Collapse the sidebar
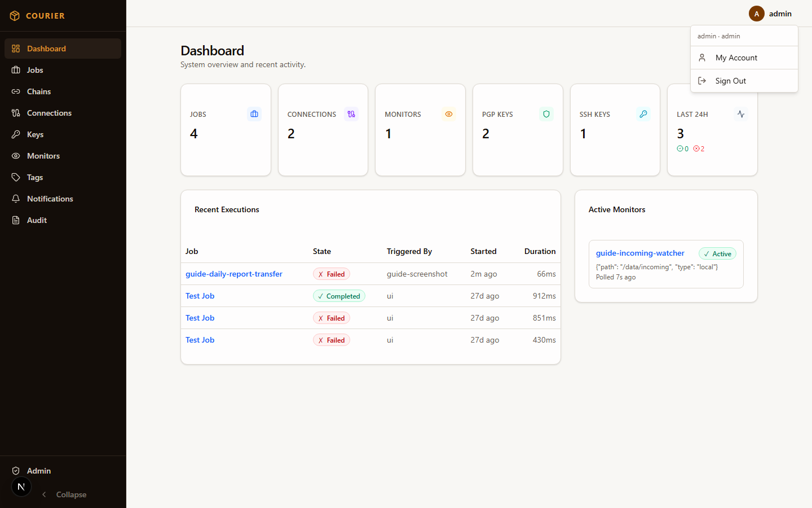 coord(64,494)
